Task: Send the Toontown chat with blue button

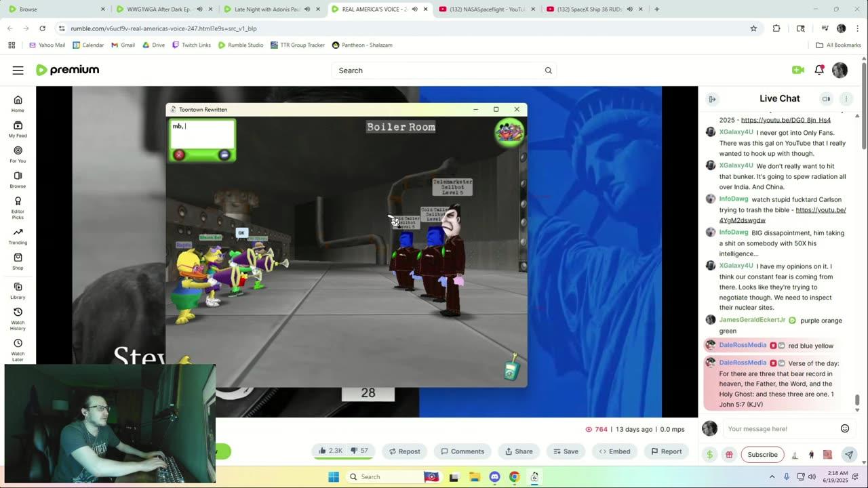Action: 224,155
